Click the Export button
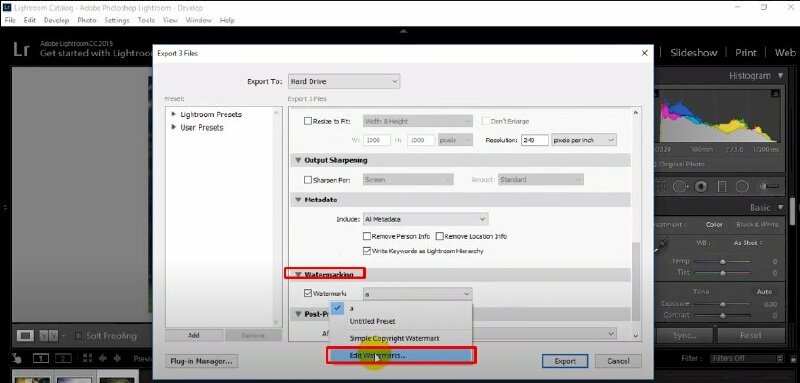The image size is (800, 383). point(565,361)
